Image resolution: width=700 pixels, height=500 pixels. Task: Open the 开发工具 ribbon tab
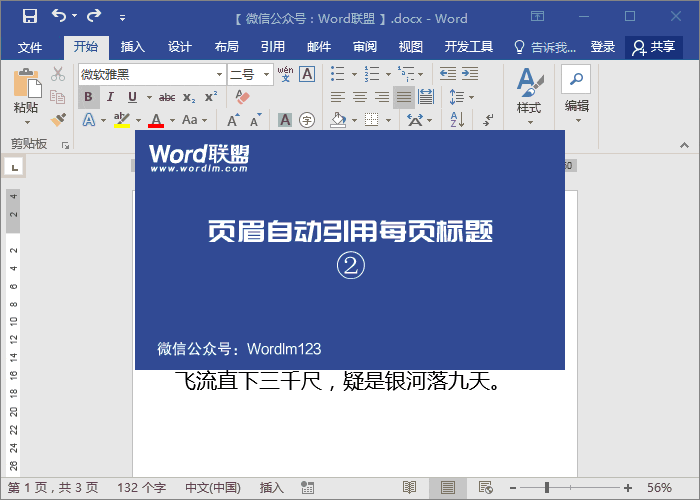[468, 46]
